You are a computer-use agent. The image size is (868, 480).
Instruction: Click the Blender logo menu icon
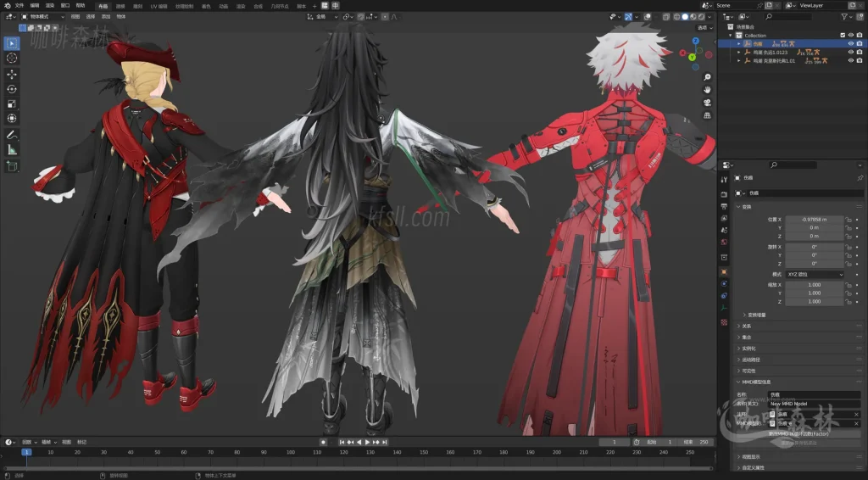pyautogui.click(x=7, y=6)
